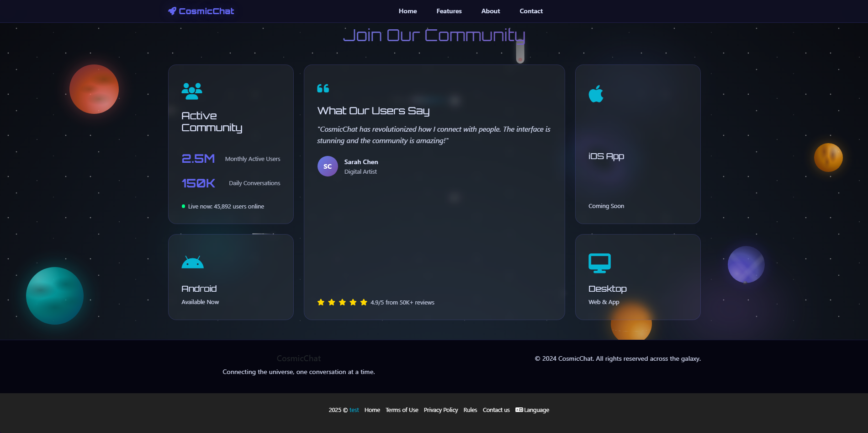Go to Home in top navigation
Screen dimensions: 868x433
click(x=408, y=11)
